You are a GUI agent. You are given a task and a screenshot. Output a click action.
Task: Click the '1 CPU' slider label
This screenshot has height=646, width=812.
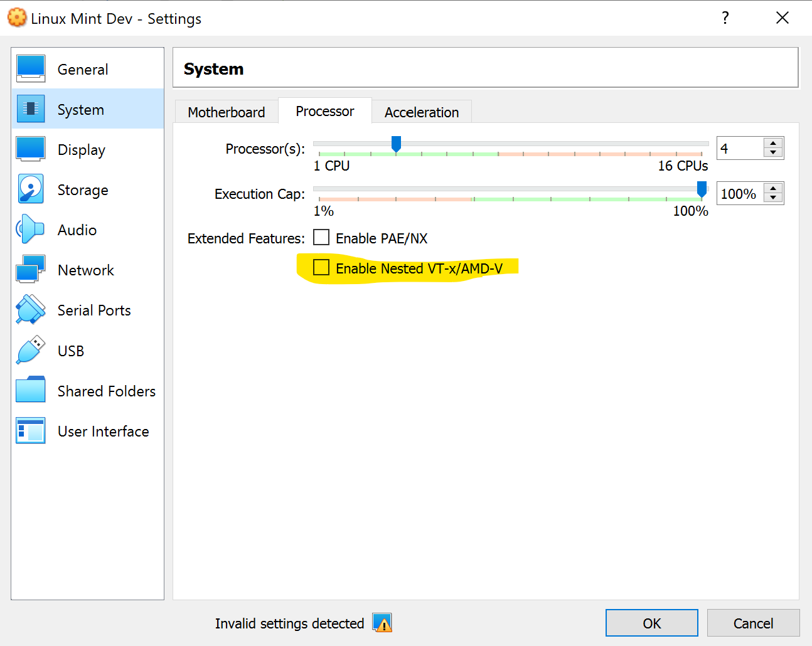pos(331,166)
